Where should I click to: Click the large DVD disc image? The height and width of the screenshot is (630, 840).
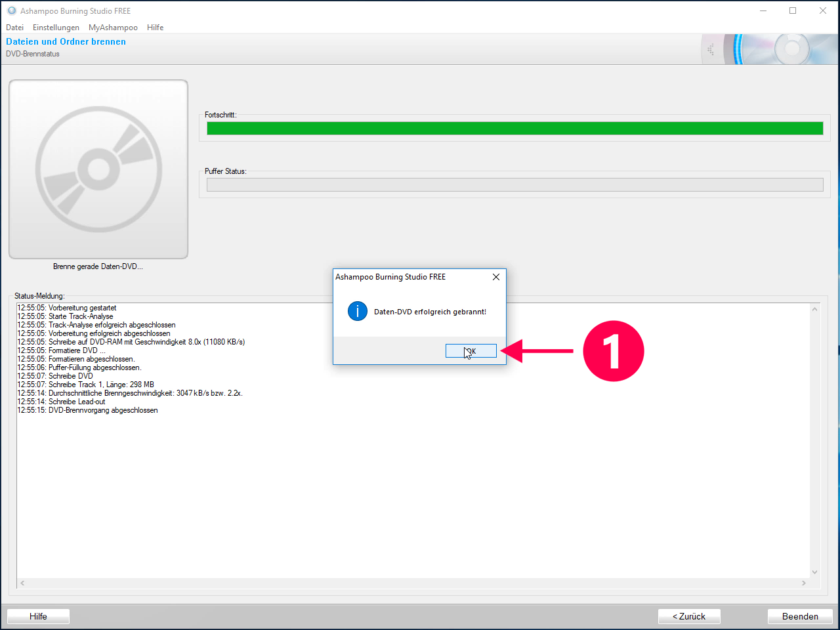pyautogui.click(x=98, y=169)
